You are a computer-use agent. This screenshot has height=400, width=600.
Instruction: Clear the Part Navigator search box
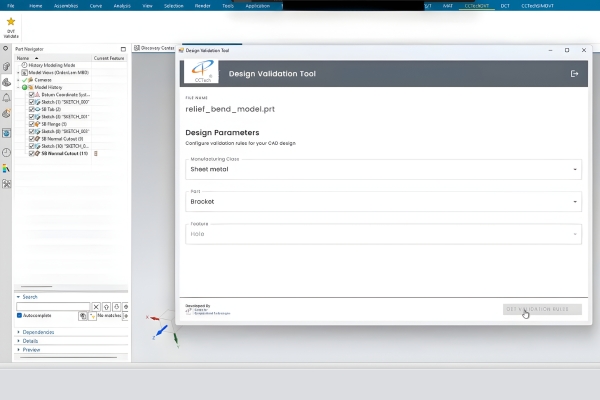coord(96,307)
